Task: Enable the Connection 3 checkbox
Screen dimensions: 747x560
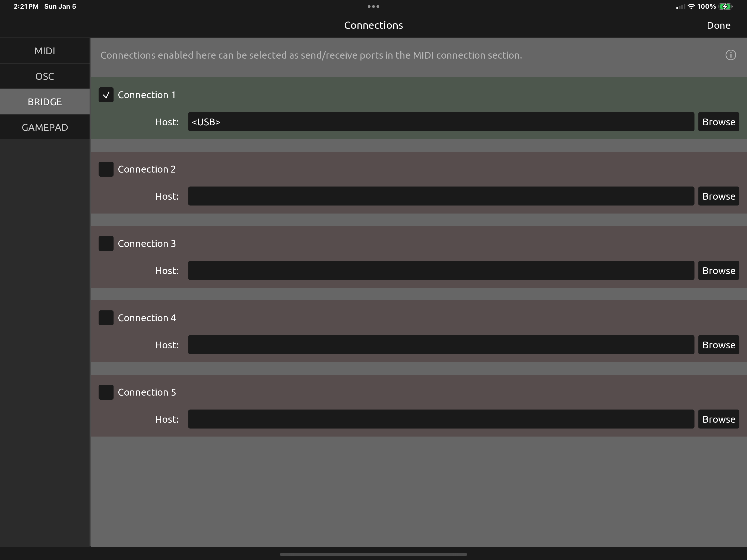Action: coord(106,243)
